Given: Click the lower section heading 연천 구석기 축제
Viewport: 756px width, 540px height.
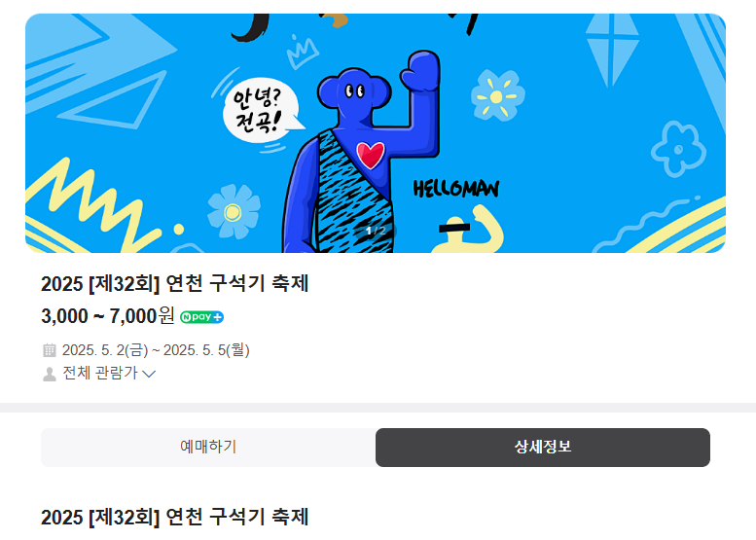Looking at the screenshot, I should pyautogui.click(x=174, y=518).
